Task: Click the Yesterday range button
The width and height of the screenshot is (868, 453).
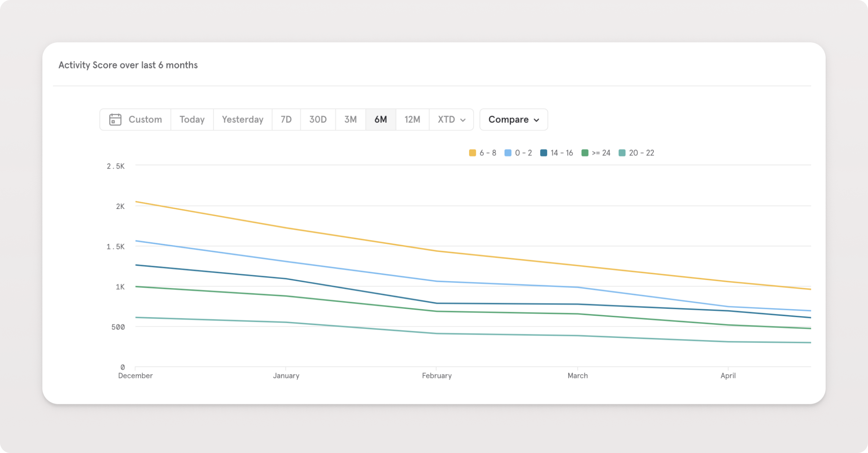Action: pos(243,120)
